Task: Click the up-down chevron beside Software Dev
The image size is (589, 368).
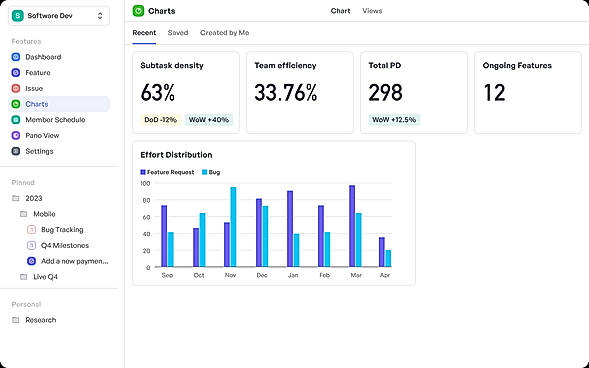Action: coord(100,16)
